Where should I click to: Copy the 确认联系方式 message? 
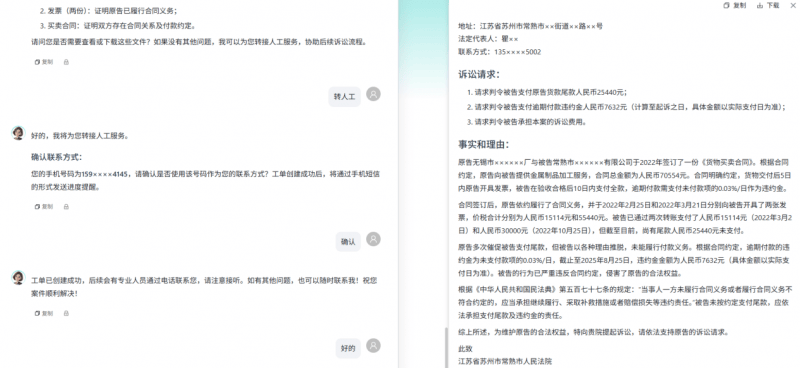(43, 207)
